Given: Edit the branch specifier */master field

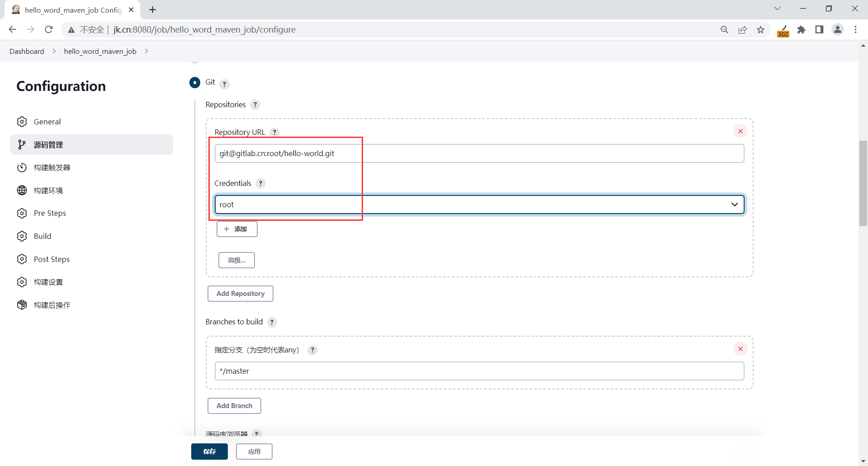Looking at the screenshot, I should (479, 371).
